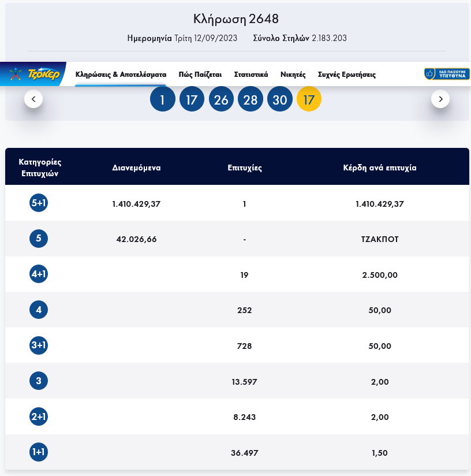Go to next draw with right arrow
The width and height of the screenshot is (471, 476).
click(440, 99)
